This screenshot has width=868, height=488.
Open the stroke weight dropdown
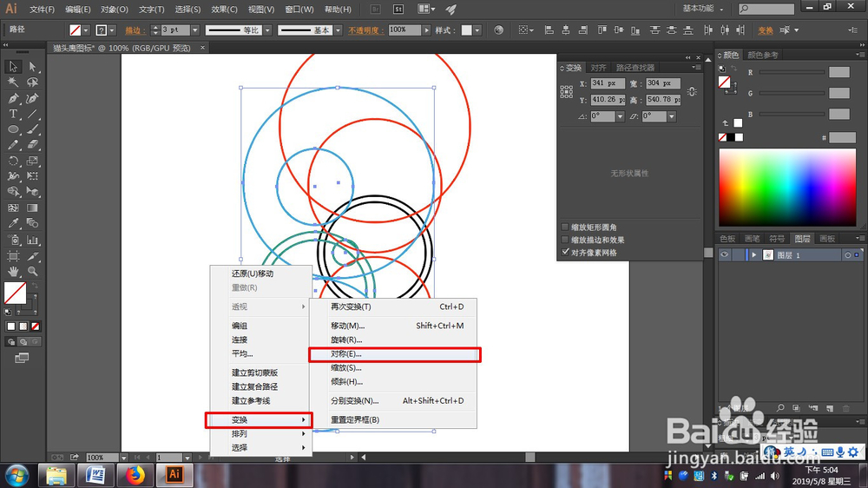[x=194, y=30]
